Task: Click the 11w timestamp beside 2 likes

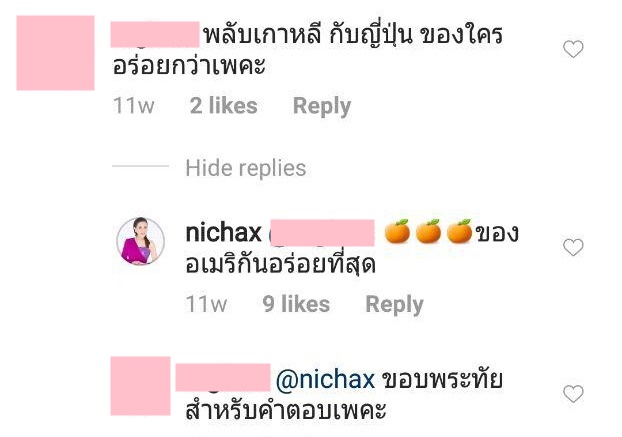Action: tap(133, 106)
